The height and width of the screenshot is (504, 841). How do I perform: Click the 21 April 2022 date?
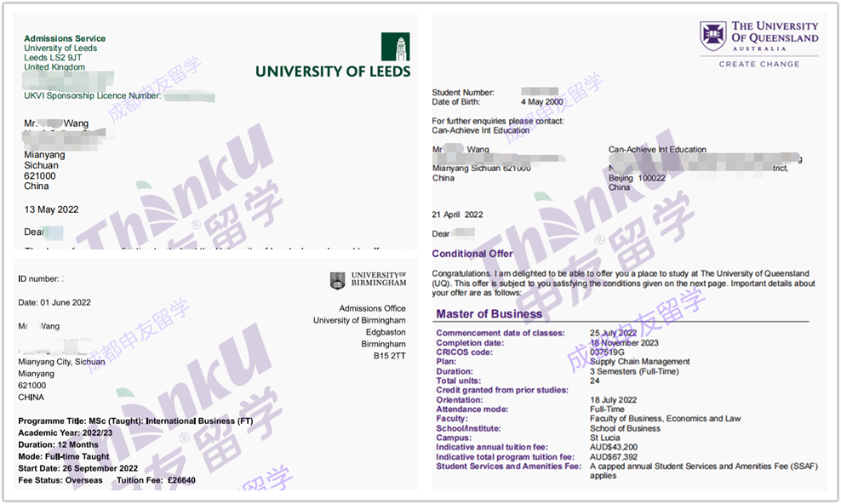tap(457, 215)
